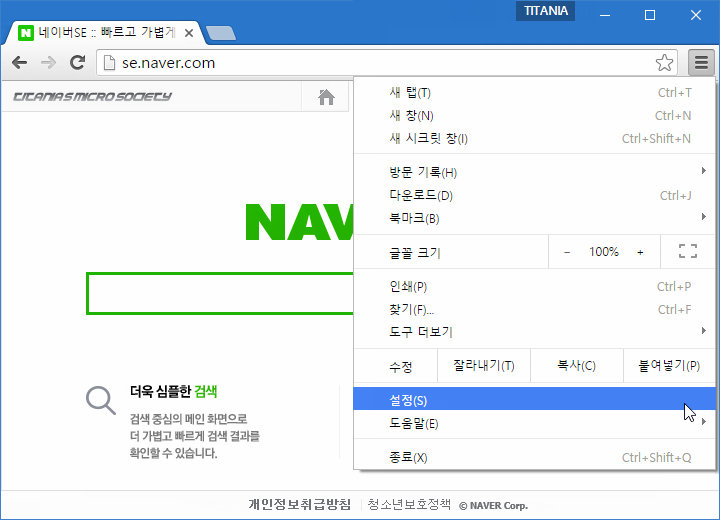Click the 수정 edit label
This screenshot has width=720, height=520.
point(401,367)
